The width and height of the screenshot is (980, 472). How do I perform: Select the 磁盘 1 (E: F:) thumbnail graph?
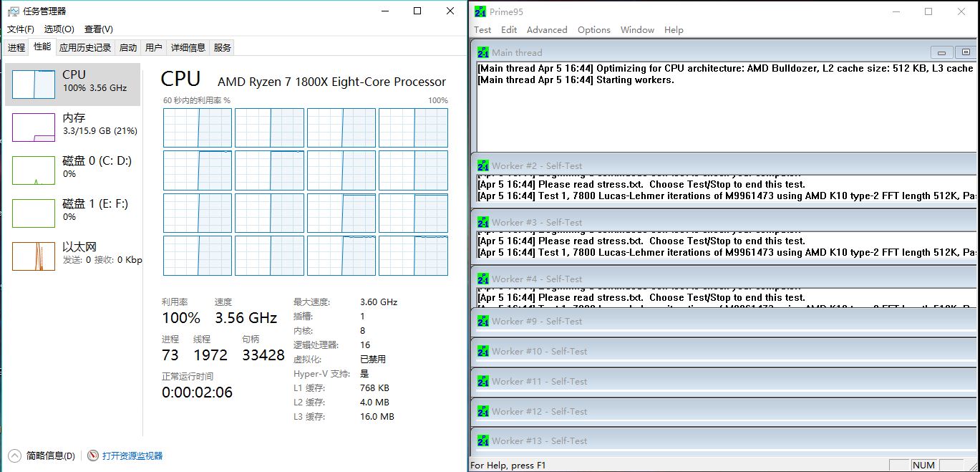[34, 213]
